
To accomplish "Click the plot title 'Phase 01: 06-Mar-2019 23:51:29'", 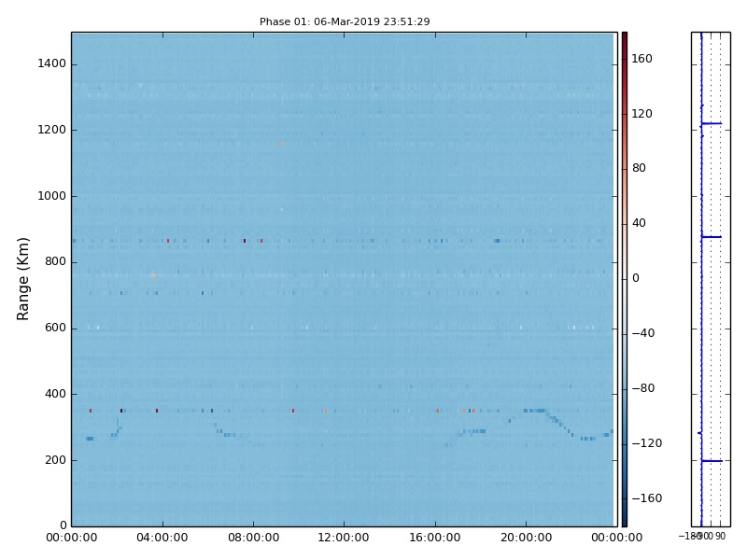I will click(x=345, y=21).
